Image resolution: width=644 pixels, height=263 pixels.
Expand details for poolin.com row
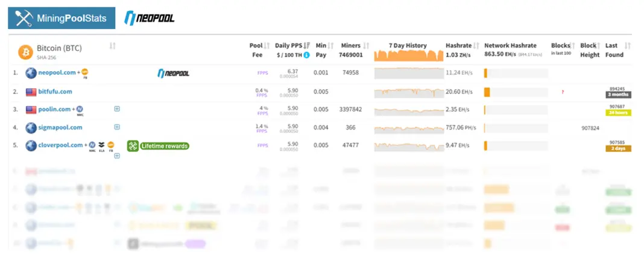(x=117, y=109)
